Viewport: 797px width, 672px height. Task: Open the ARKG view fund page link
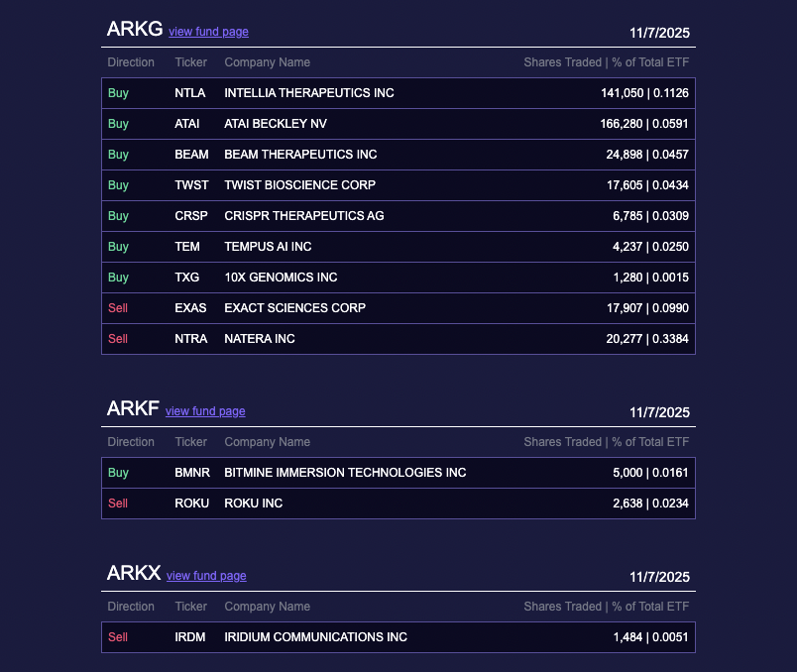pyautogui.click(x=208, y=32)
